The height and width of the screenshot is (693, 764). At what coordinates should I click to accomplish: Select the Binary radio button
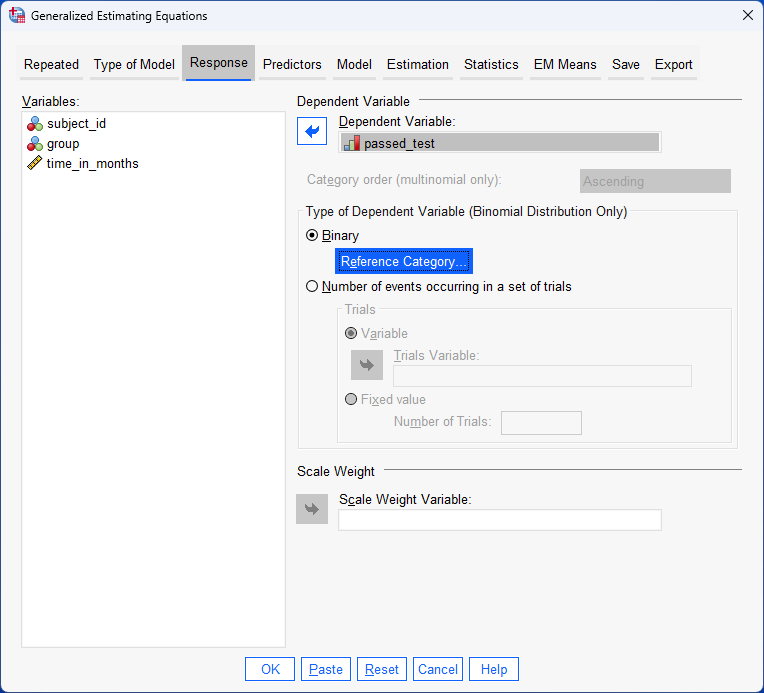click(x=312, y=235)
